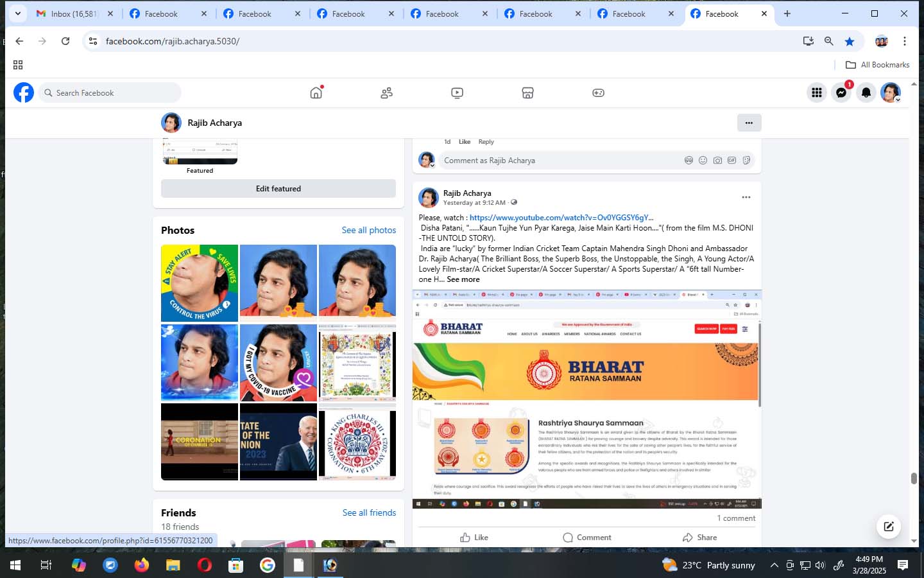Close the Gmail Inbox tab
This screenshot has height=578, width=924.
pyautogui.click(x=110, y=13)
